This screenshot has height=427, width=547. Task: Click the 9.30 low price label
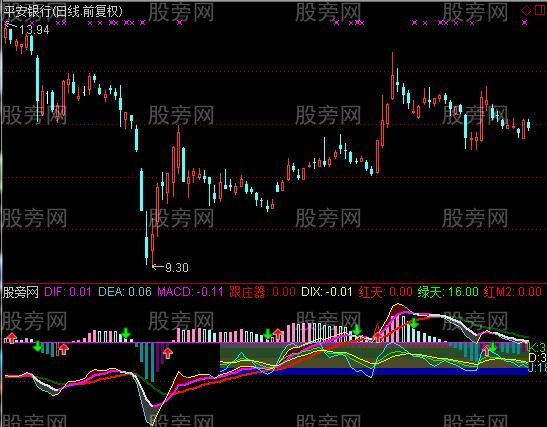tap(177, 268)
